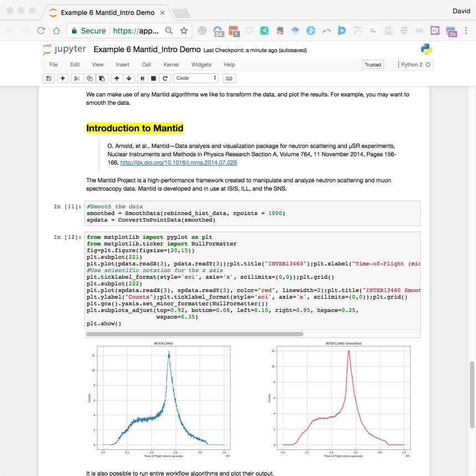The height and width of the screenshot is (476, 476).
Task: Interrupt the kernel with stop button
Action: coord(153,78)
